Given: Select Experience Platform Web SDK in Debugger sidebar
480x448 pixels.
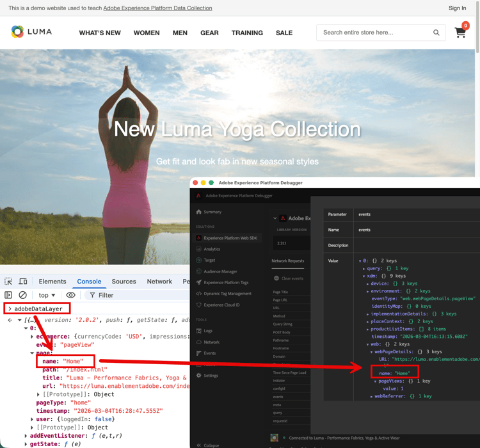Looking at the screenshot, I should pyautogui.click(x=228, y=238).
